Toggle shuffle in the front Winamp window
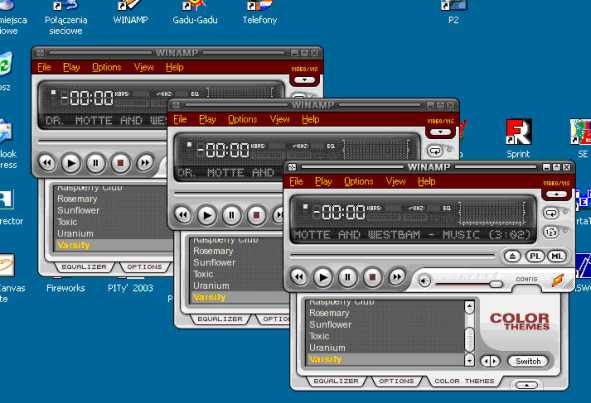The image size is (591, 403). pos(551,232)
